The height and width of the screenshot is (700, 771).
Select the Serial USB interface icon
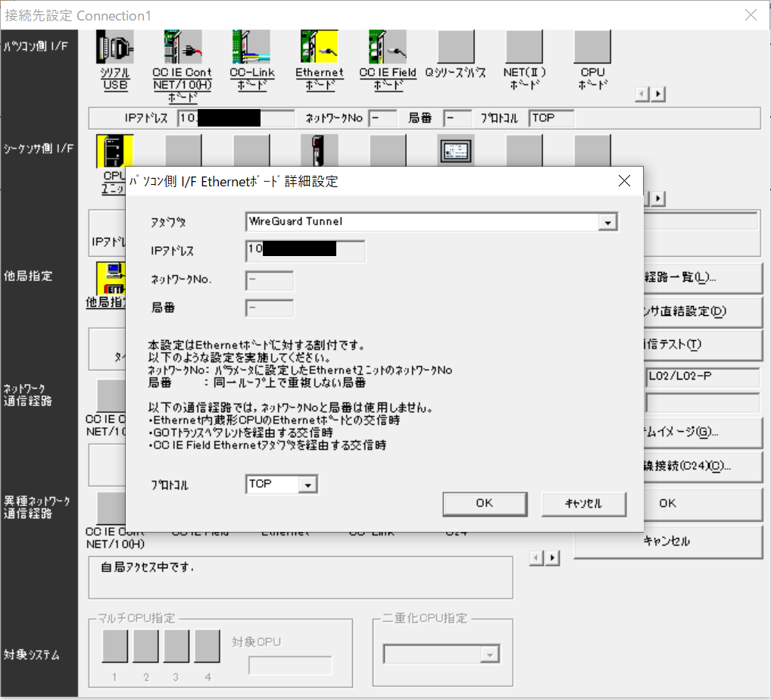point(115,48)
